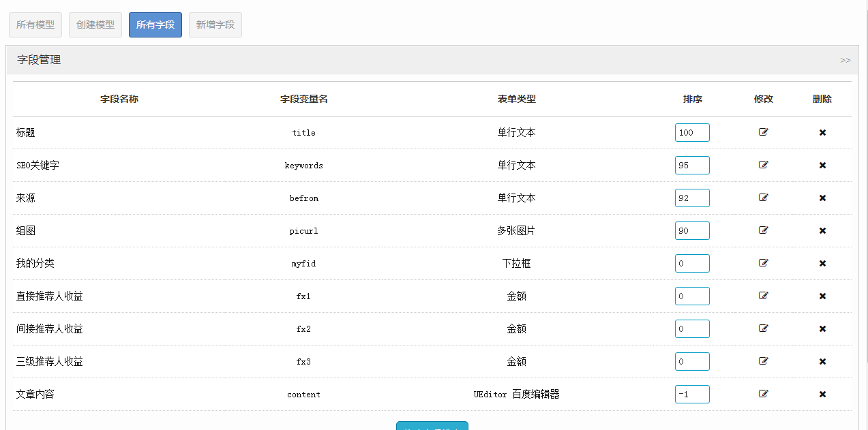This screenshot has width=868, height=430.
Task: Click sort input showing 95
Action: tap(692, 165)
